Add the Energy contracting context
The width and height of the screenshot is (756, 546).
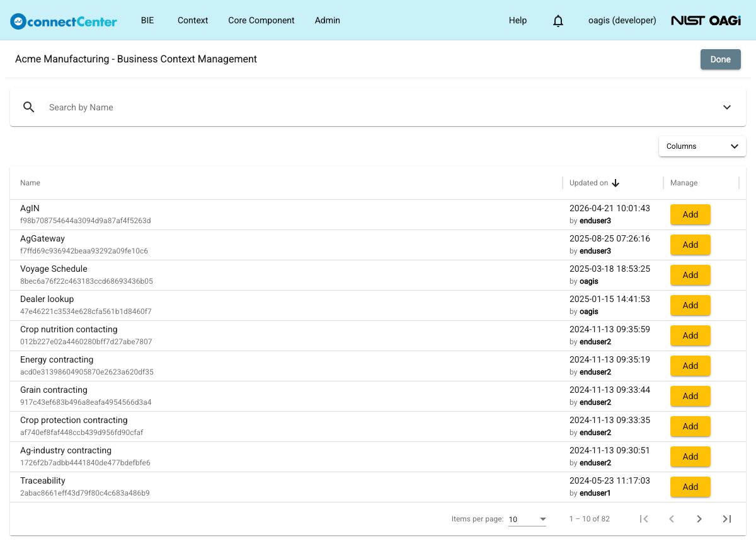click(x=690, y=366)
